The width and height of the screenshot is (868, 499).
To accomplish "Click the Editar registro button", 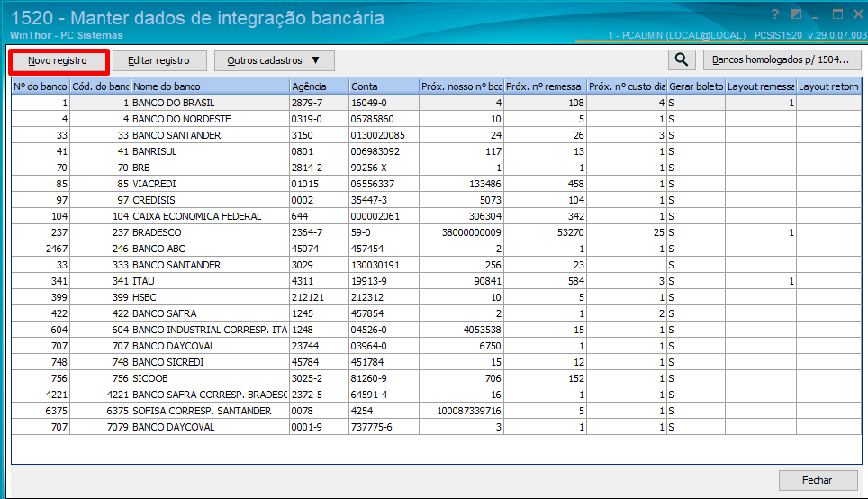I will (x=158, y=61).
